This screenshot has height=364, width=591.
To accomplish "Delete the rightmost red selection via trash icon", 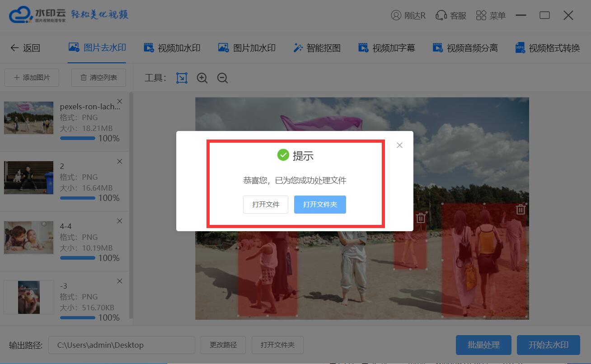I will [521, 210].
